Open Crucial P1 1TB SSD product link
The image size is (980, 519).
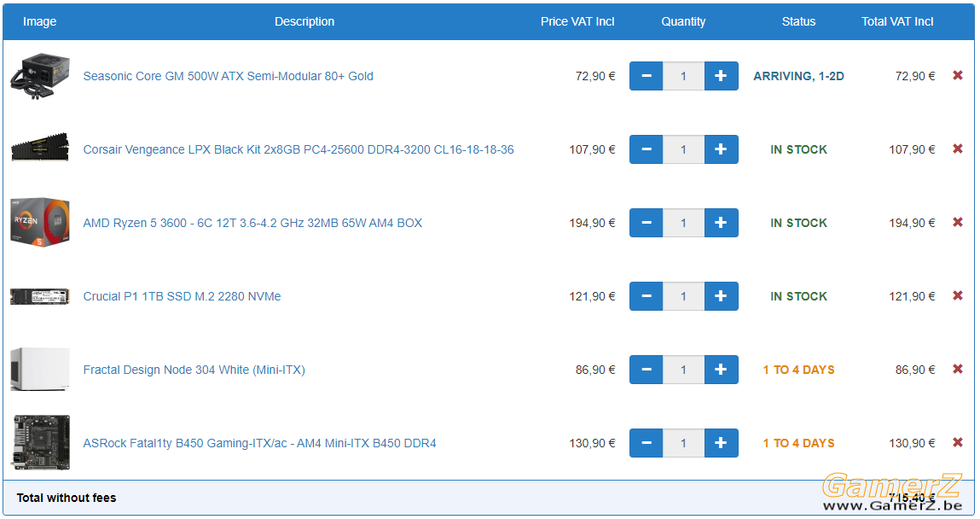click(182, 296)
